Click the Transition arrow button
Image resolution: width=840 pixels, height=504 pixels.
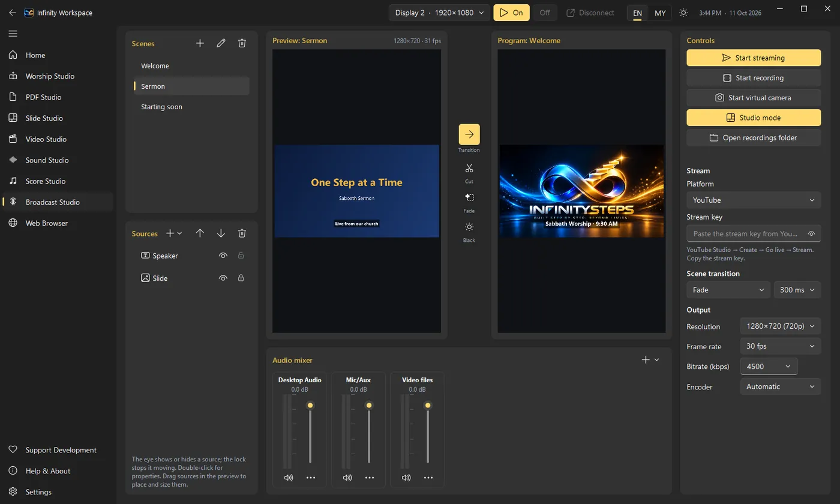click(469, 134)
